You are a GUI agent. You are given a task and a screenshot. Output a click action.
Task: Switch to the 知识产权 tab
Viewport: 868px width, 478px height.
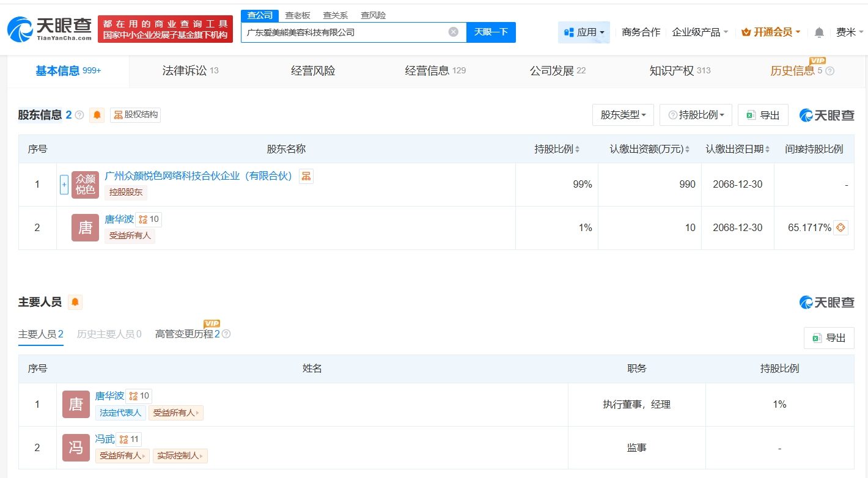click(679, 71)
